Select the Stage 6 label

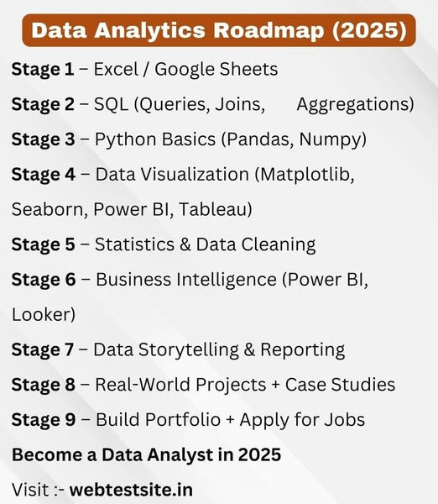tap(44, 280)
